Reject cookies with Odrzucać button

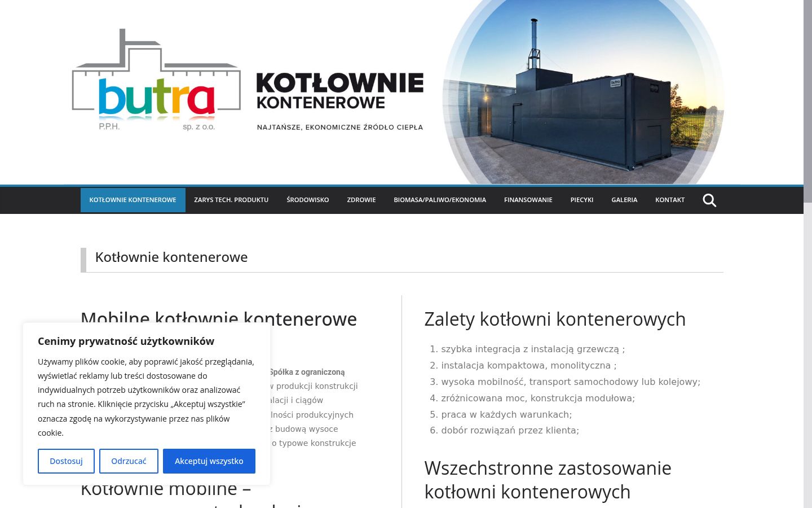(x=129, y=461)
